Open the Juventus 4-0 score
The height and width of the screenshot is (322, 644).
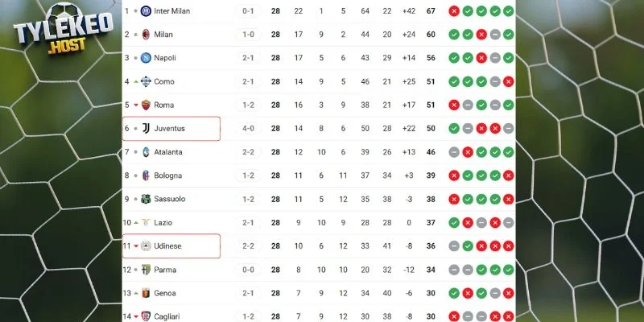pyautogui.click(x=247, y=128)
